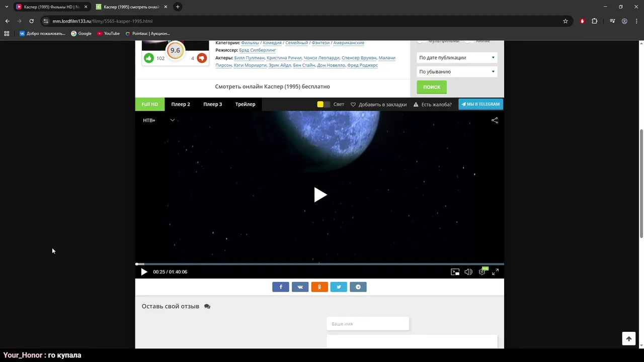This screenshot has height=362, width=644.
Task: Open the По убыванию order dropdown
Action: click(457, 71)
